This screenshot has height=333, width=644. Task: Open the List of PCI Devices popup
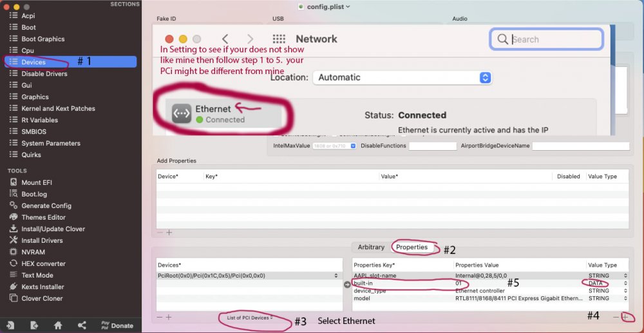pyautogui.click(x=250, y=318)
